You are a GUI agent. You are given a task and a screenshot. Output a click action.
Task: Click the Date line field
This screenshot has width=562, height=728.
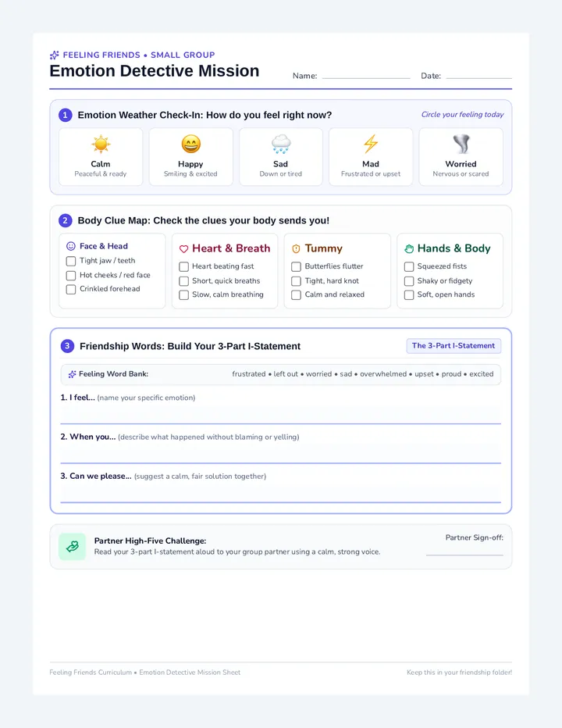(x=479, y=76)
